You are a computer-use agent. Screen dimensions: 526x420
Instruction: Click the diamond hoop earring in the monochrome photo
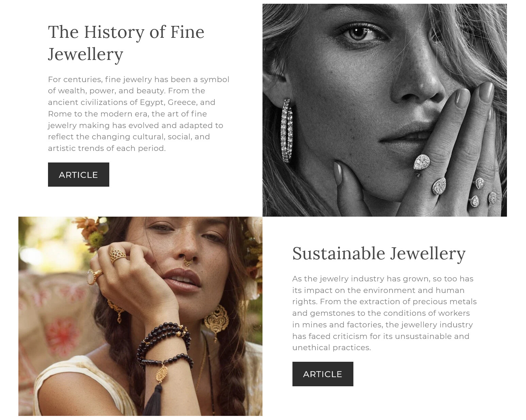tap(286, 130)
